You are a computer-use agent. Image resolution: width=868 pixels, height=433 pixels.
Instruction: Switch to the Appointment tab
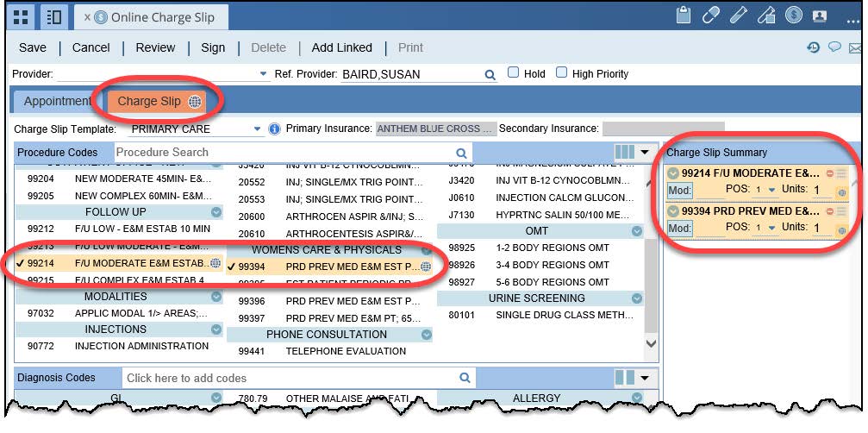click(57, 101)
